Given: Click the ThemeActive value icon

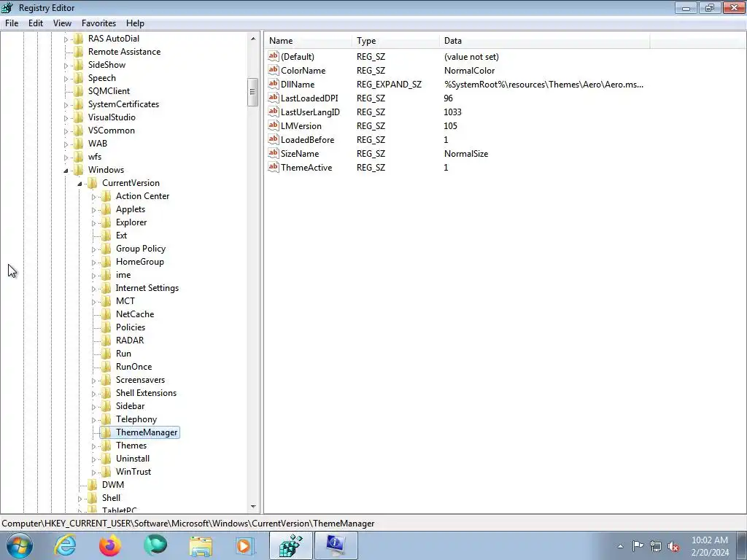Looking at the screenshot, I should pyautogui.click(x=273, y=167).
